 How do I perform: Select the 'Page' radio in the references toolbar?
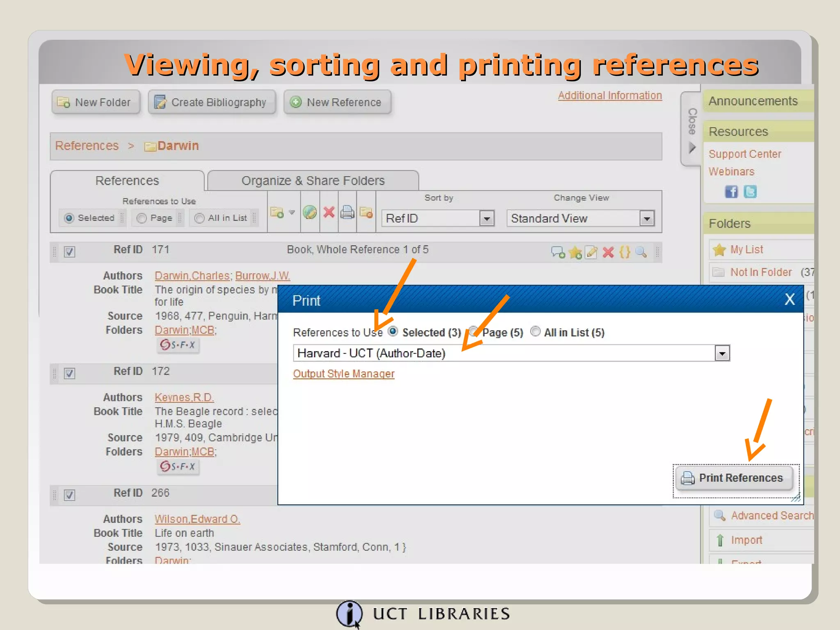(x=142, y=218)
